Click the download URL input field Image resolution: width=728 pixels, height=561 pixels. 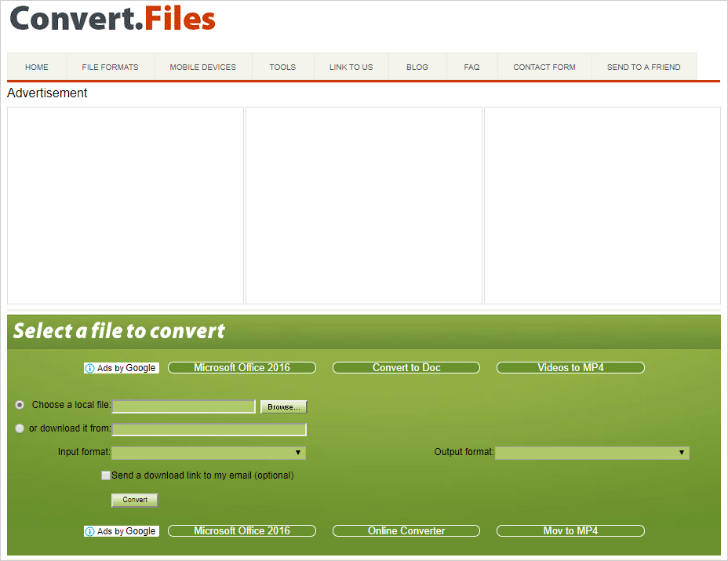pos(209,428)
